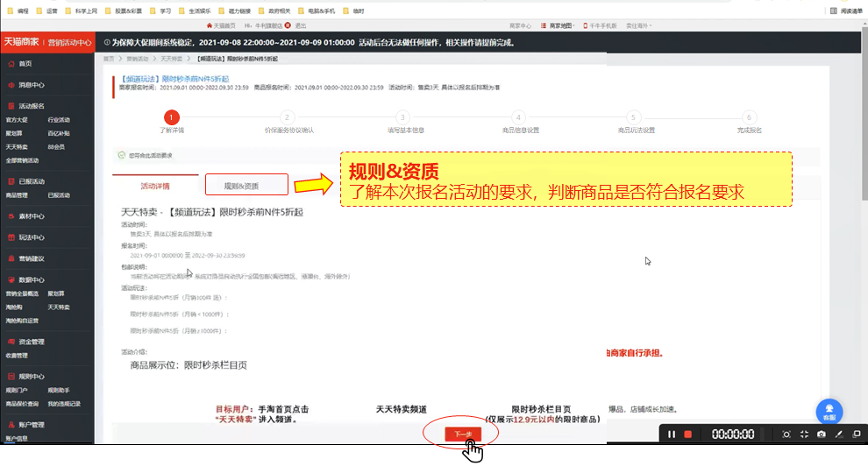Open 天天特卖 under 活动报名 in sidebar
This screenshot has width=868, height=466.
click(17, 147)
